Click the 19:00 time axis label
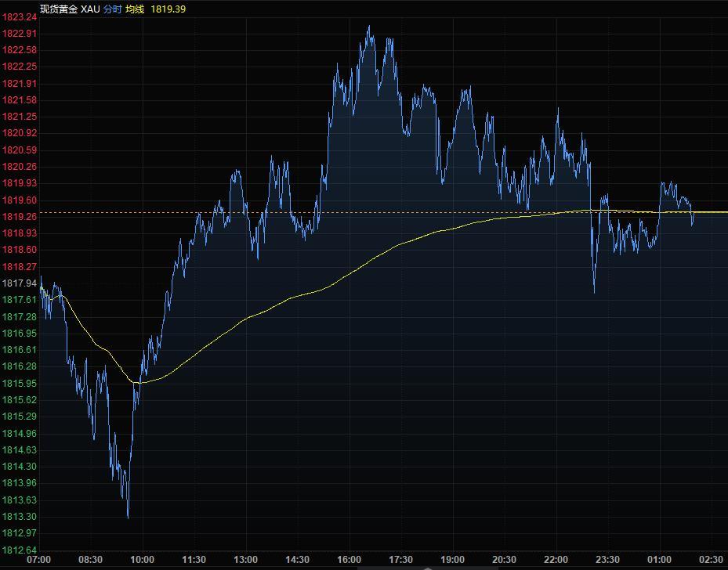728x570 pixels. (x=452, y=560)
